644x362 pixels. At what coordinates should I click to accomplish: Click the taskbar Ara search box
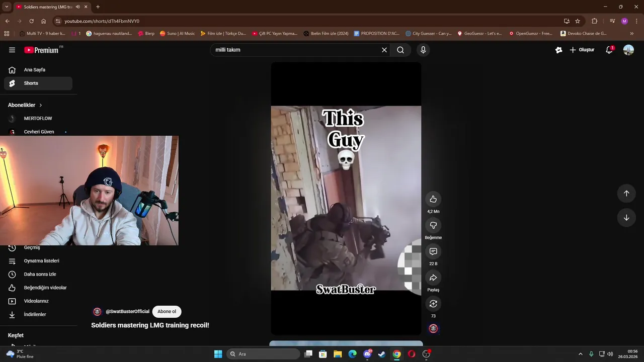[264, 354]
